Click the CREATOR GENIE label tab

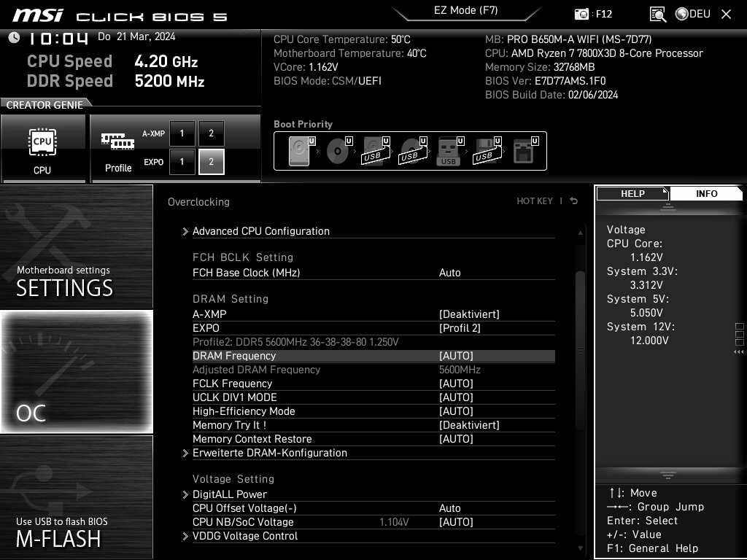pos(44,105)
